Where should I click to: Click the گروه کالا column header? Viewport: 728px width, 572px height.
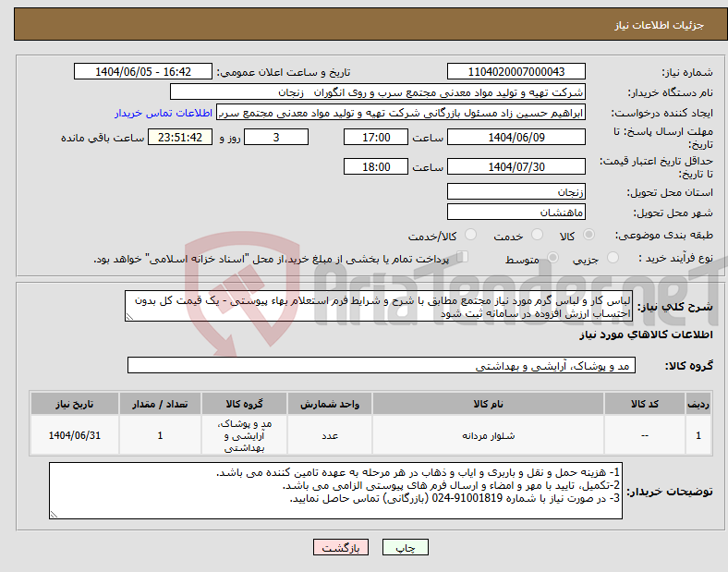pos(244,404)
